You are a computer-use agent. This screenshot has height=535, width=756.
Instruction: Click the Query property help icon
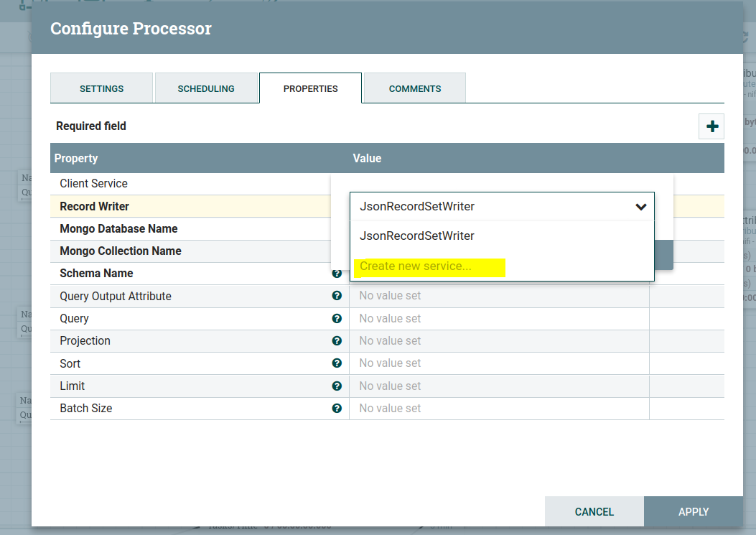coord(337,318)
